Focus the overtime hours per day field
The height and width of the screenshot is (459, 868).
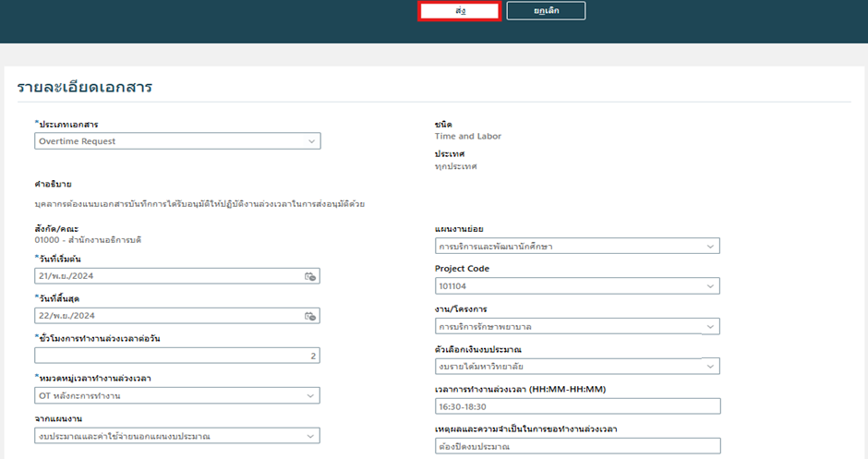coord(177,356)
